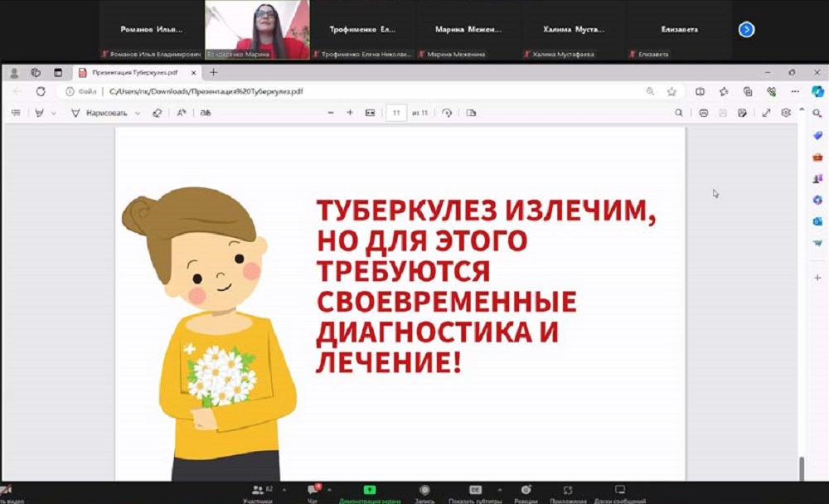Expand the Draw tool options arrow

point(138,113)
